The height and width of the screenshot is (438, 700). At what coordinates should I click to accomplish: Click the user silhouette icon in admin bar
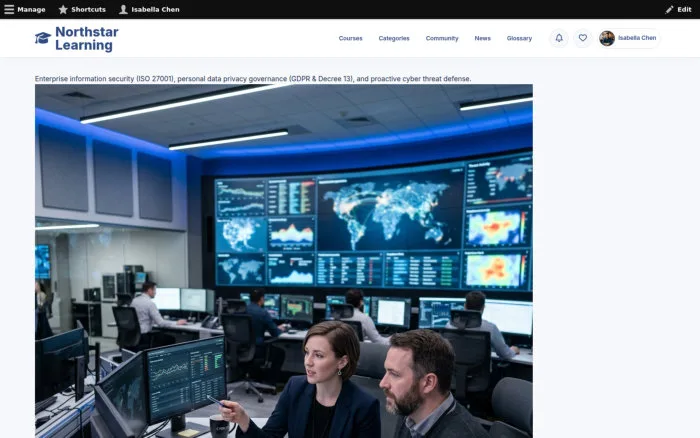tap(123, 9)
